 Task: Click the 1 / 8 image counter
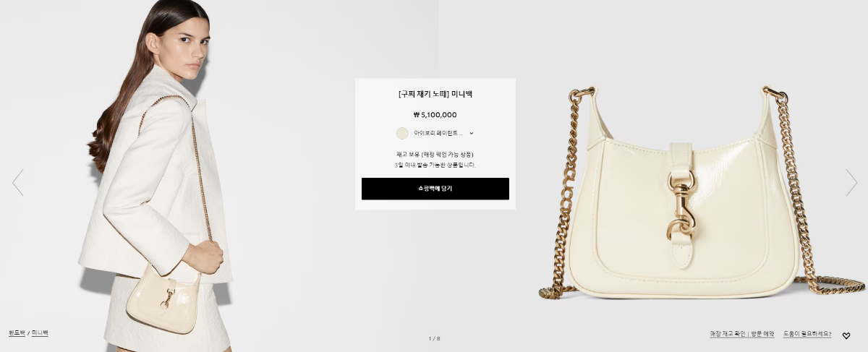(434, 338)
